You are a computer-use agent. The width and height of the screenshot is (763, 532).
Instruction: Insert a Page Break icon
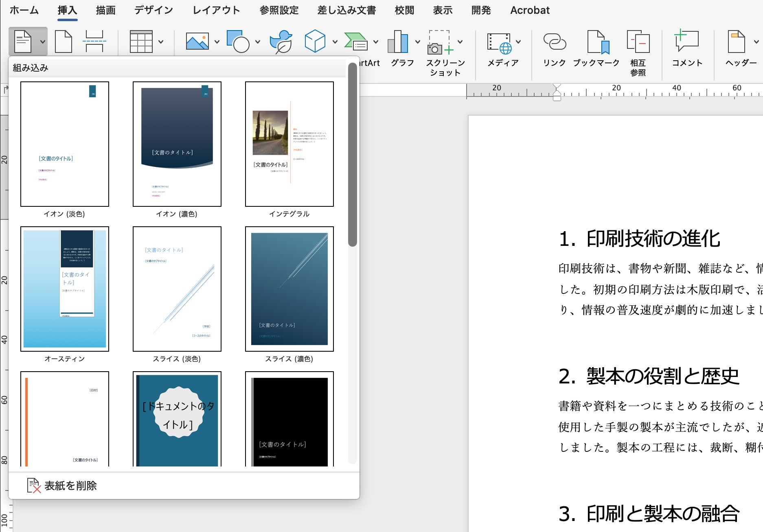(x=94, y=42)
